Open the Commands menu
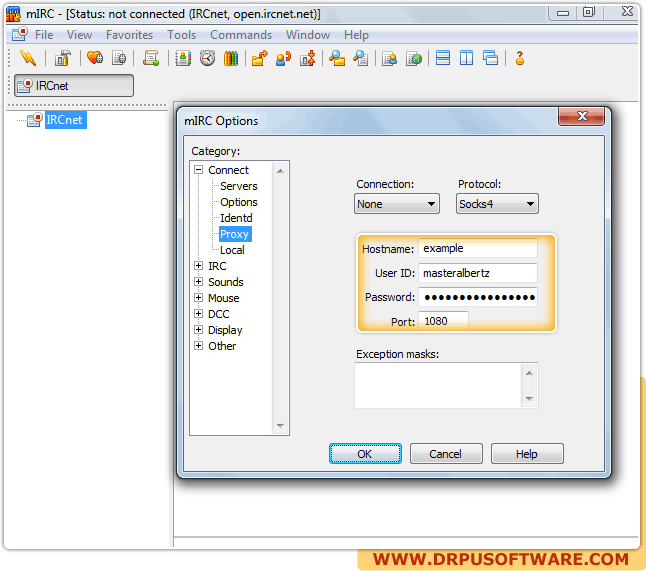 click(x=241, y=35)
